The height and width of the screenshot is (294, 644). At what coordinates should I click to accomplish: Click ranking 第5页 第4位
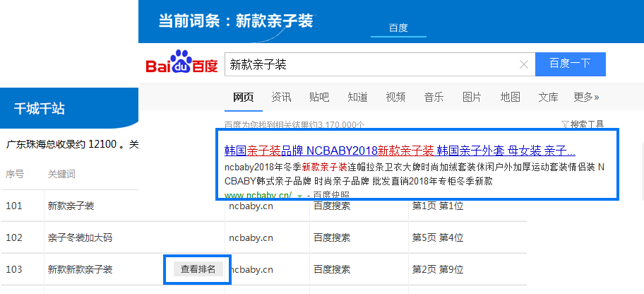click(437, 237)
